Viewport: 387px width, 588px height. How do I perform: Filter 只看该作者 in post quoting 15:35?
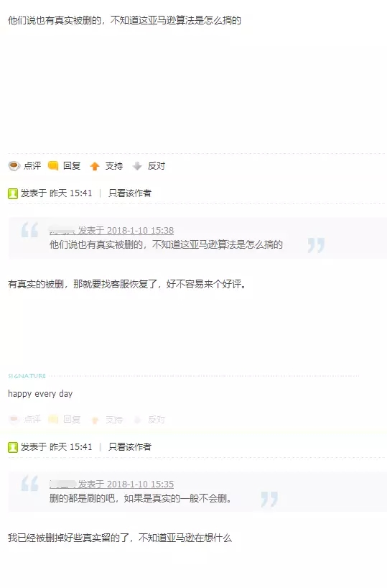(130, 447)
